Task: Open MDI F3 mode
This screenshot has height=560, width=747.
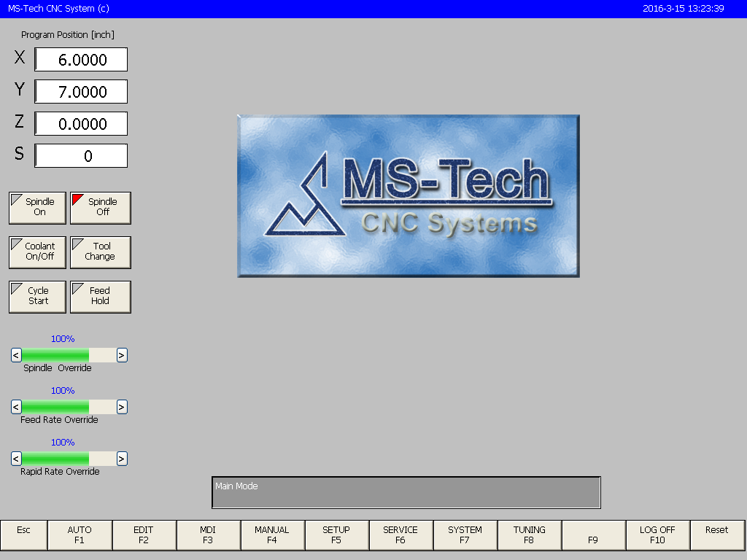Action: [208, 534]
